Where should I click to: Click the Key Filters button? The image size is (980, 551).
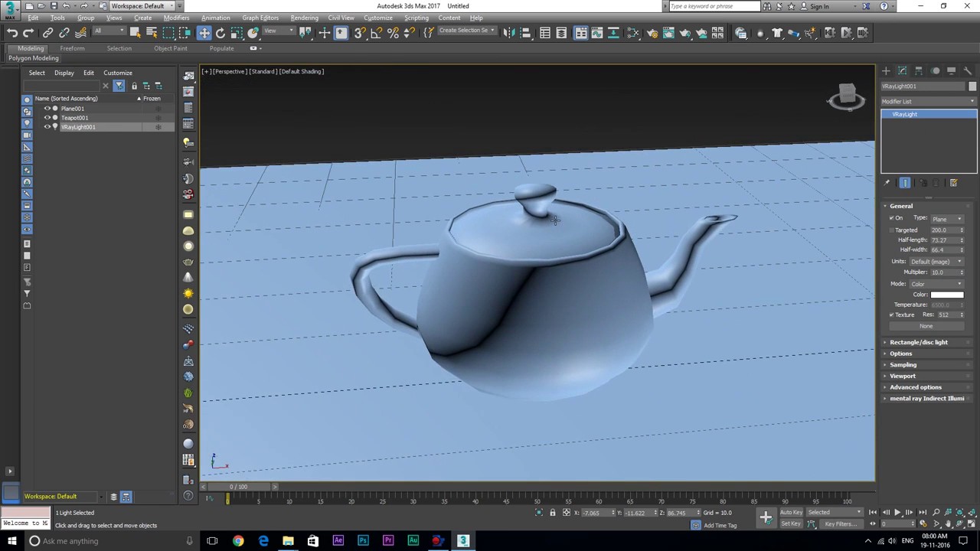click(841, 524)
